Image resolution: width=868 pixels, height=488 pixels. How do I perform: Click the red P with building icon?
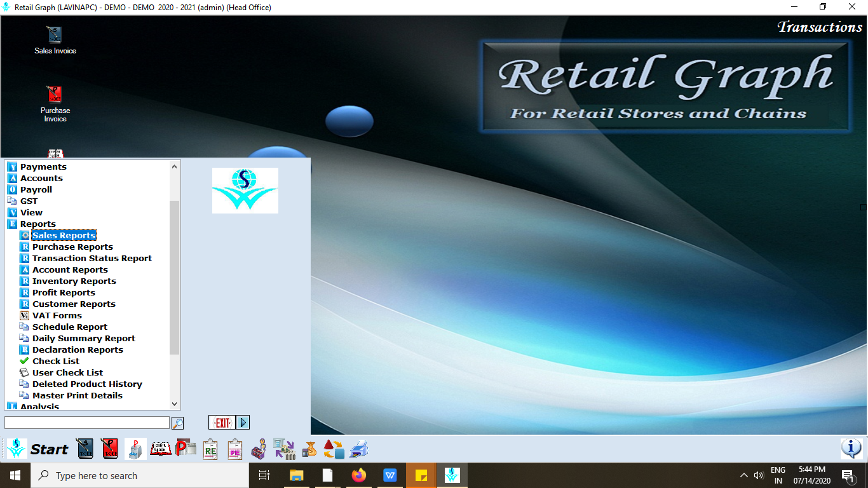click(186, 449)
